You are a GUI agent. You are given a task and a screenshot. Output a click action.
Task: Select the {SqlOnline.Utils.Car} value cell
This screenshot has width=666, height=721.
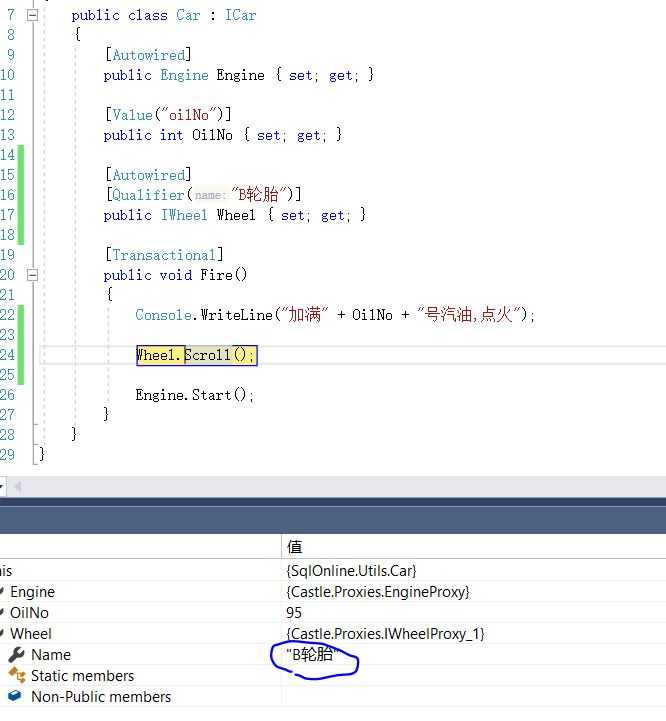coord(351,571)
